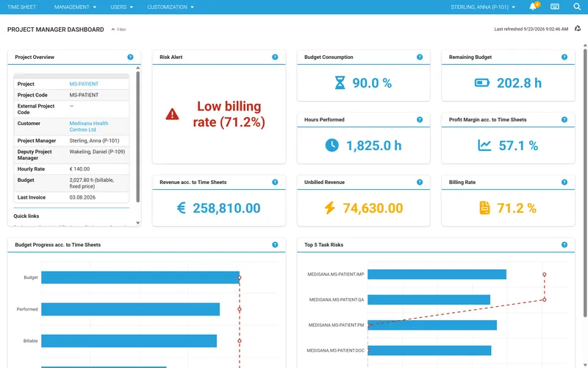Click the 03.08.2026 last invoice date
The image size is (588, 368).
pos(82,197)
